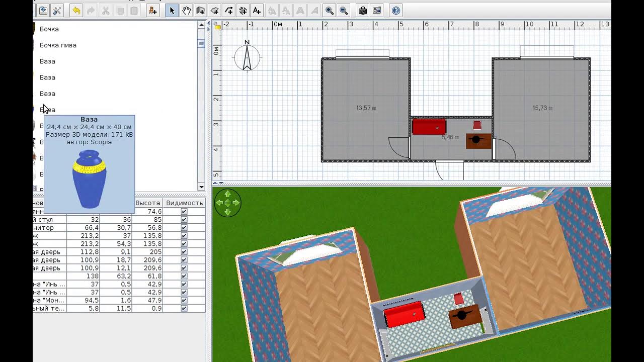This screenshot has width=644, height=362.
Task: Select the Create rooms tool
Action: click(215, 10)
